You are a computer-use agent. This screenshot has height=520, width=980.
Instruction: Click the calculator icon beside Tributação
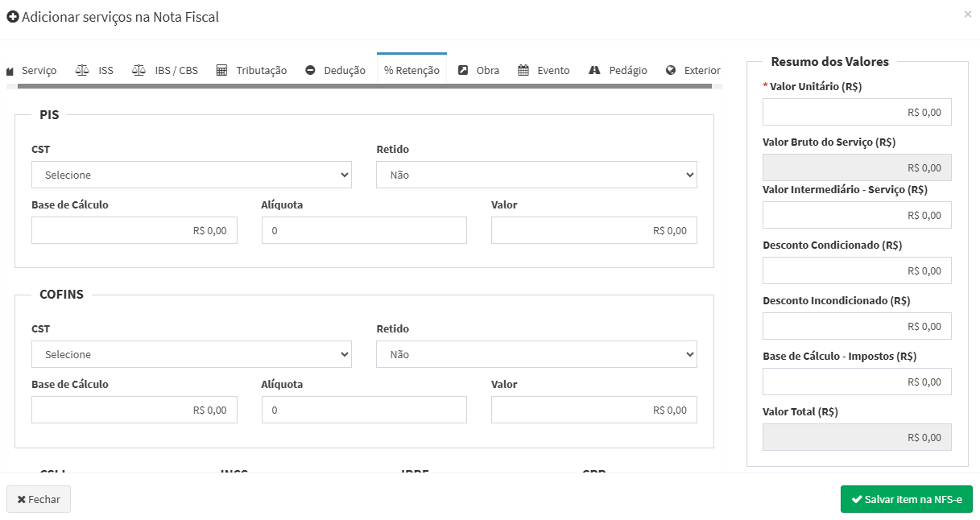point(221,70)
